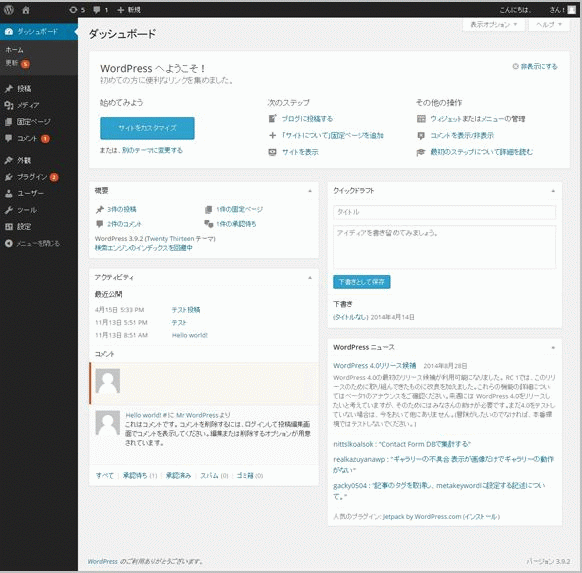Click the widgets icon beside ウィジェットまたはメニューの管理
This screenshot has width=582, height=573.
click(x=421, y=119)
